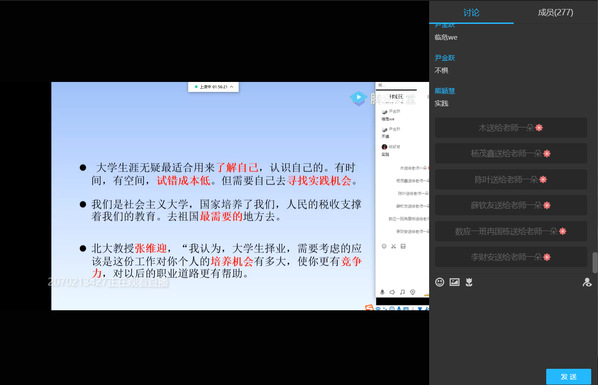
Task: Click the username above the 实践 message
Action: [x=445, y=91]
